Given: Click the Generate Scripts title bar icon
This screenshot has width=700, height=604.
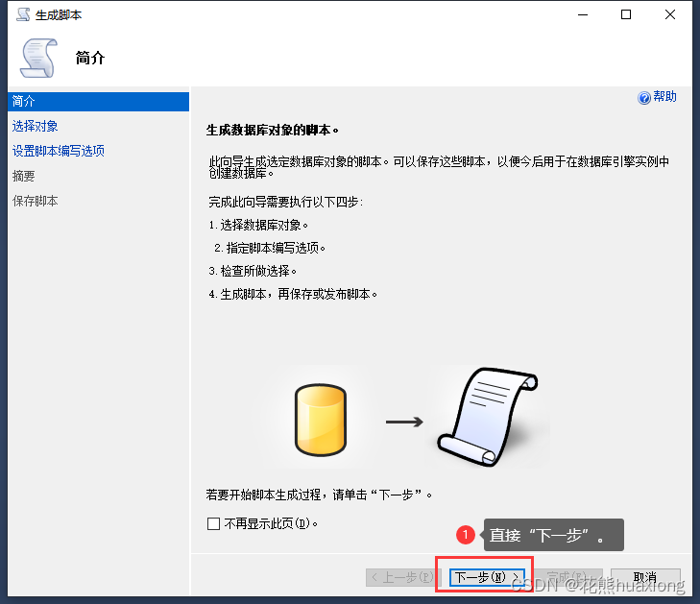Looking at the screenshot, I should pos(23,14).
